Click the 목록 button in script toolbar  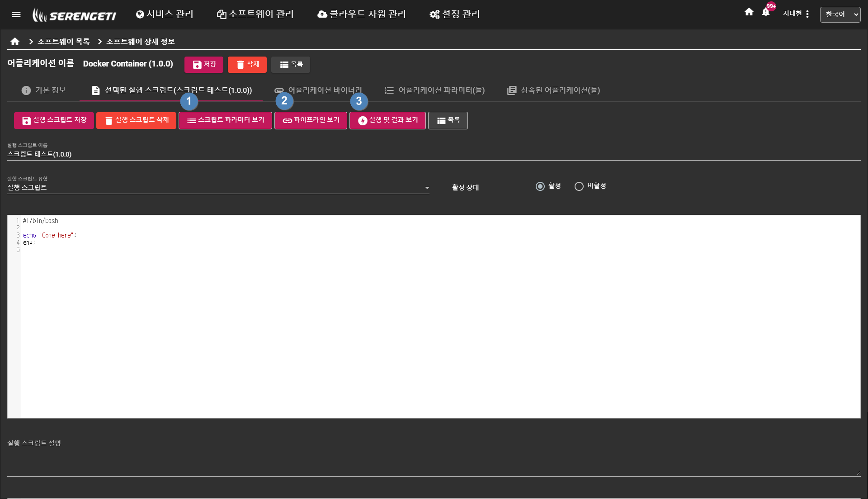(x=448, y=120)
